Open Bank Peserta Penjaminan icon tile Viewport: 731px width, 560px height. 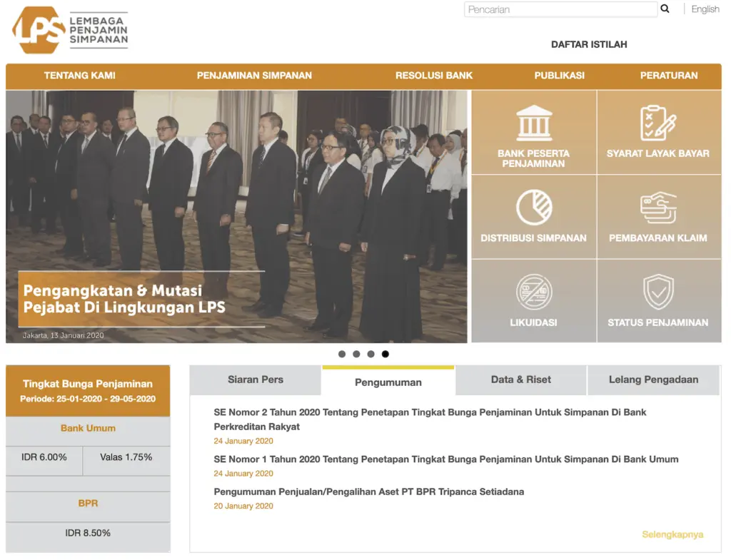534,123
